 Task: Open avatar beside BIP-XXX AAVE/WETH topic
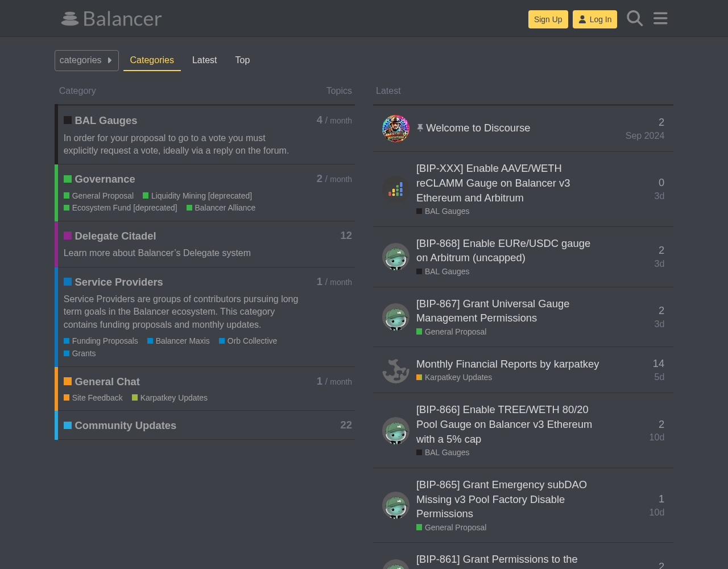pyautogui.click(x=396, y=189)
